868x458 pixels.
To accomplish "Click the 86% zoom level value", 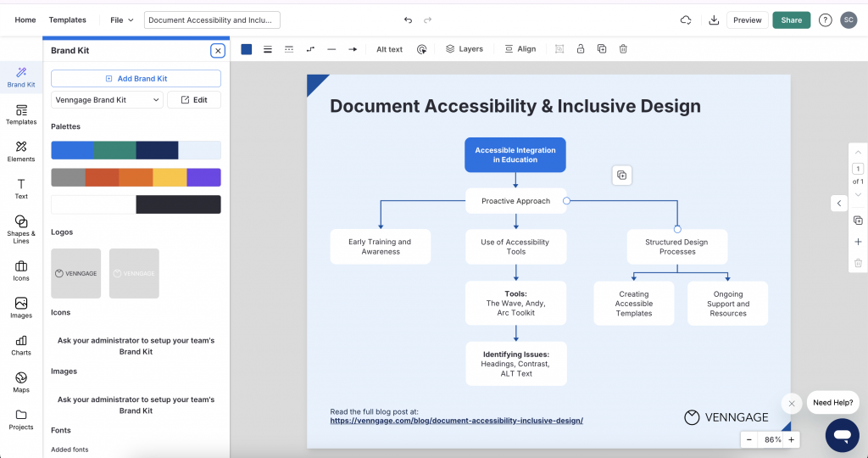I will point(772,439).
